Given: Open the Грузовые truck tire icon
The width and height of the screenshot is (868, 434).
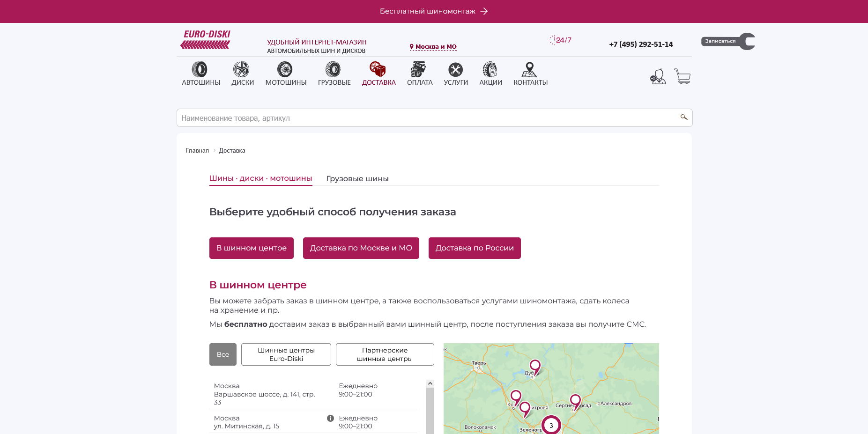Looking at the screenshot, I should 333,69.
